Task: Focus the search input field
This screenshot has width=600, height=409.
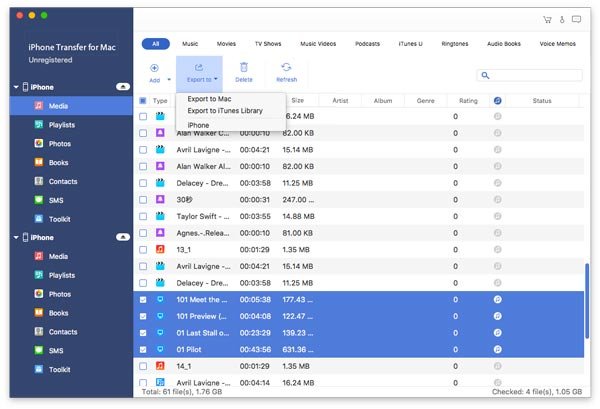Action: tap(530, 75)
